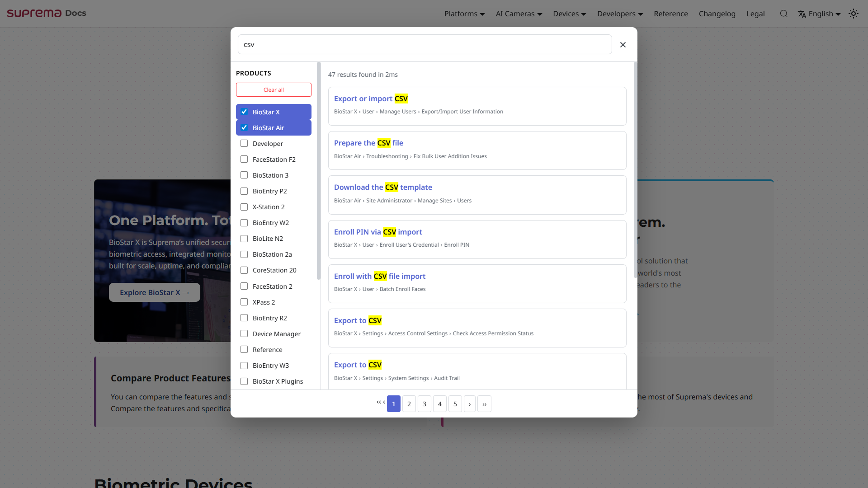Enable the FaceStation F2 filter checkbox
Screen dimensions: 868x488
[244, 159]
